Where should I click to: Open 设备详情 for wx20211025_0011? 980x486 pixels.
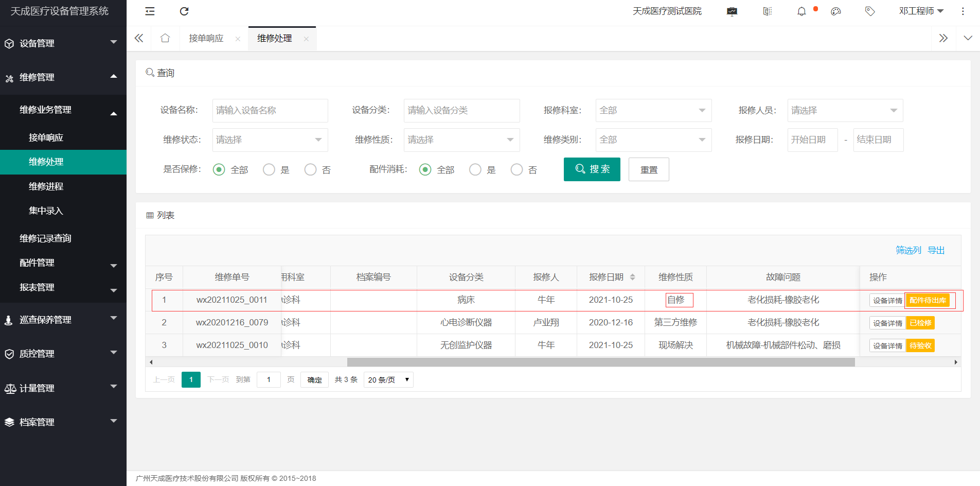(887, 301)
